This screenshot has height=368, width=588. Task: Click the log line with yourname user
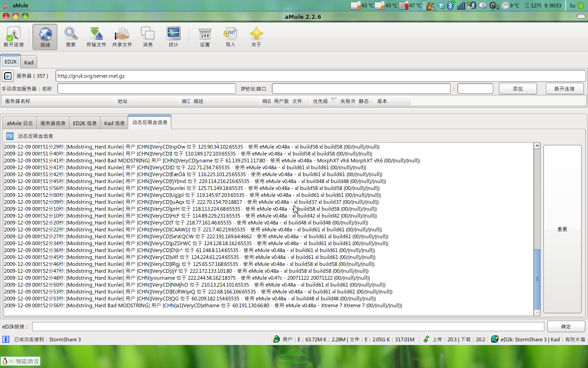187,278
